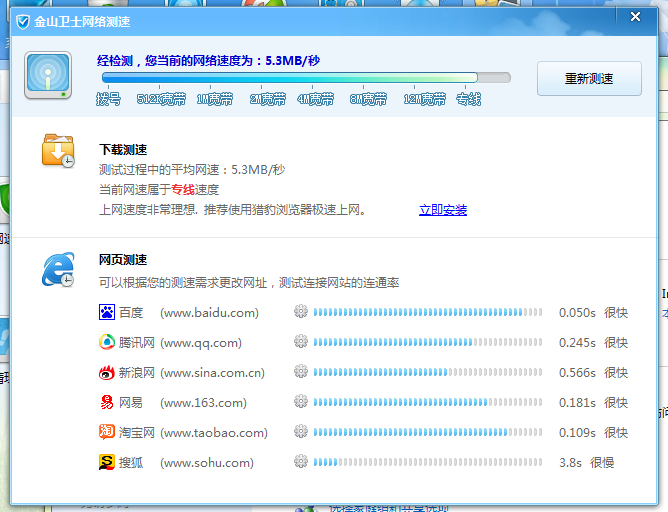Click the settings gear for 新浪网 row
The width and height of the screenshot is (668, 512).
click(301, 372)
